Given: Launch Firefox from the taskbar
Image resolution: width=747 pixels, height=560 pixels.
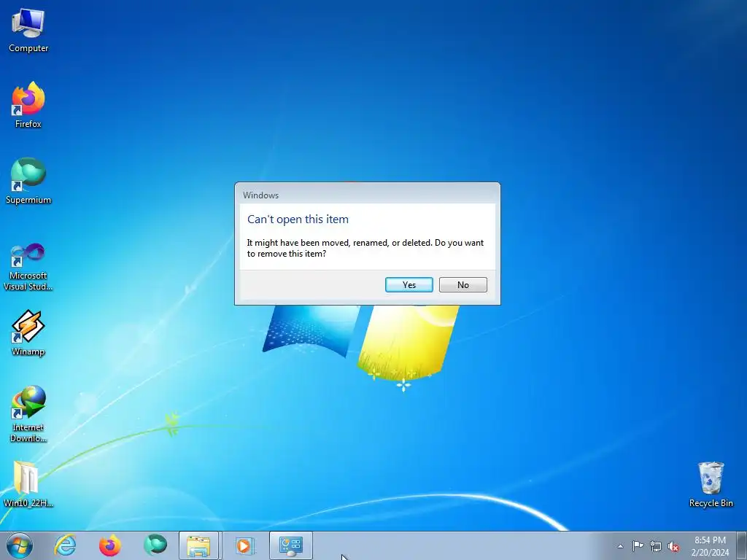Looking at the screenshot, I should point(109,545).
